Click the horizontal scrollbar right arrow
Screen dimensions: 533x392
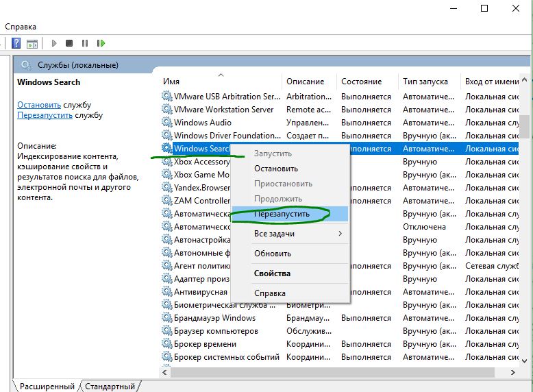coord(513,373)
